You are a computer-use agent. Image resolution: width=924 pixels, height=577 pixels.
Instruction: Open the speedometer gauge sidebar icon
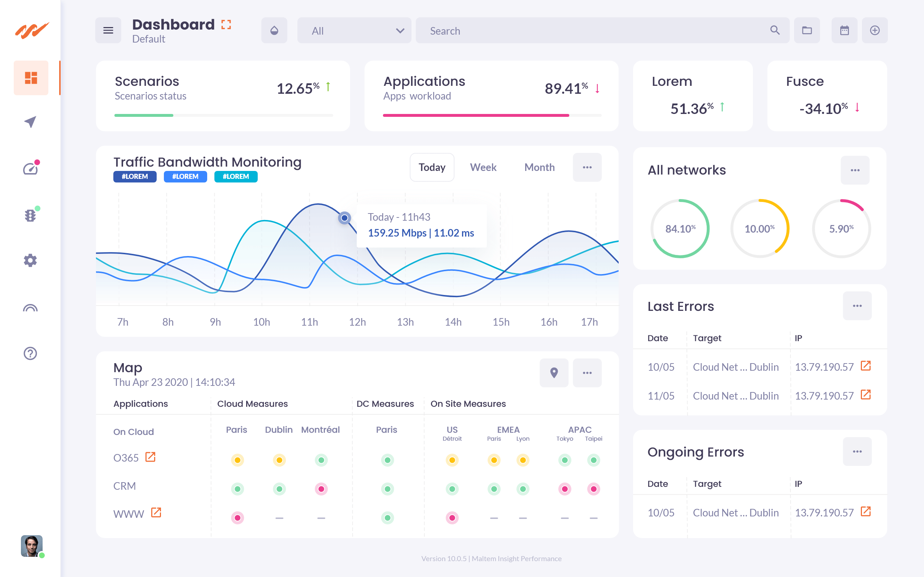click(31, 168)
